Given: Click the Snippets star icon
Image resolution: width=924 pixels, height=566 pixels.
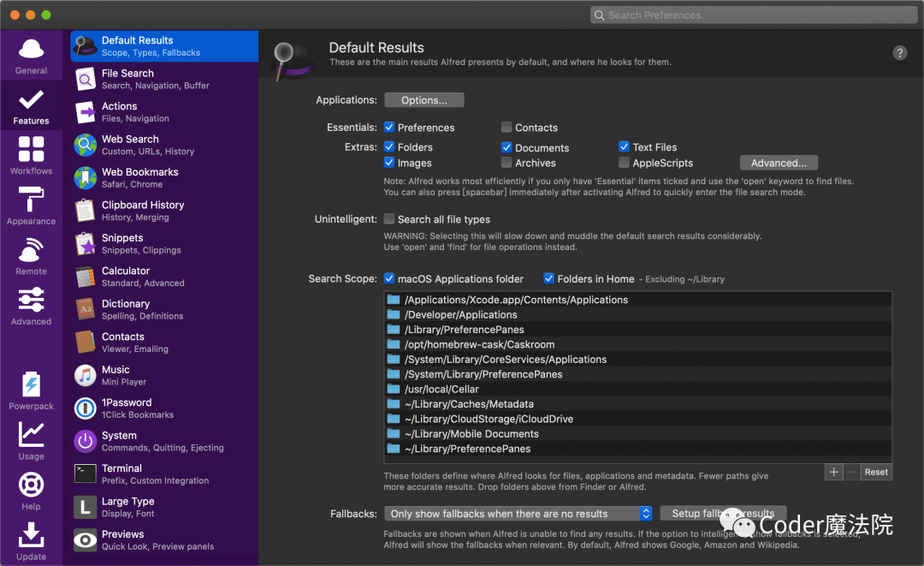Looking at the screenshot, I should [86, 243].
